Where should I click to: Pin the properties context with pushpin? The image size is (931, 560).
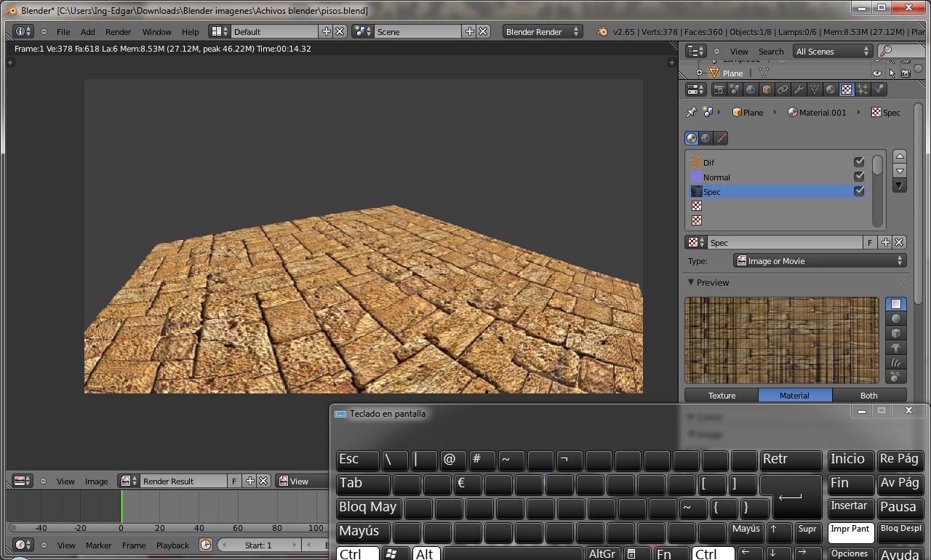pyautogui.click(x=691, y=113)
